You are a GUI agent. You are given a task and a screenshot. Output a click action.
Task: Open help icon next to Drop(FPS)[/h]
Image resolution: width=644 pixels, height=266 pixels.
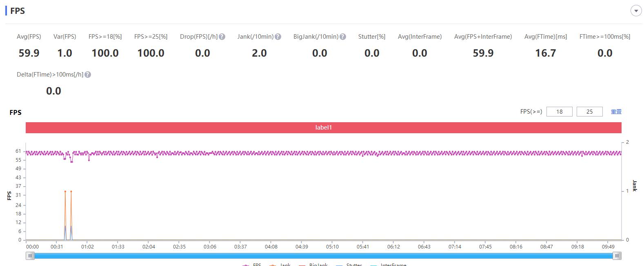tap(222, 37)
